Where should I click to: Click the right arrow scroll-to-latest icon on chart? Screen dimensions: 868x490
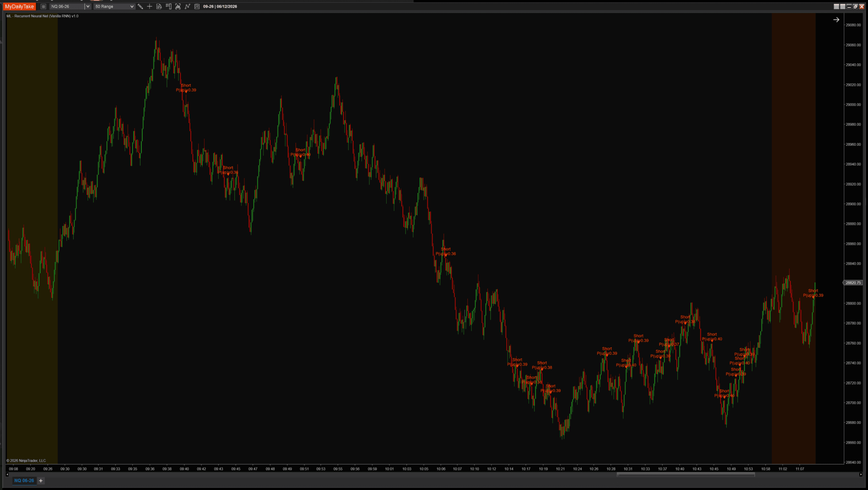[836, 20]
